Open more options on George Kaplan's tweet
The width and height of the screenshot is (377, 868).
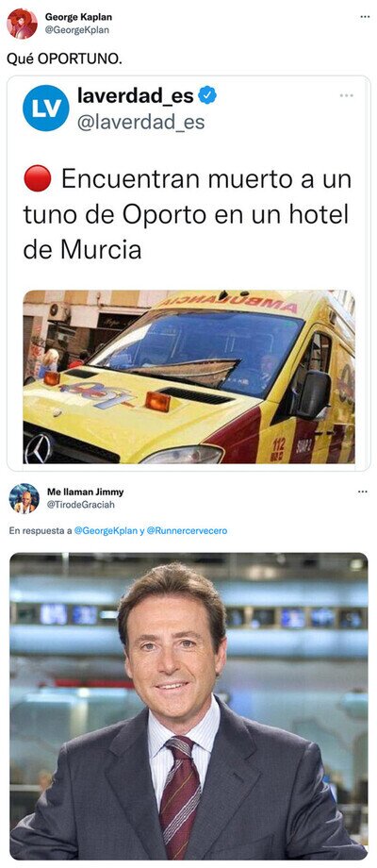pos(365,17)
